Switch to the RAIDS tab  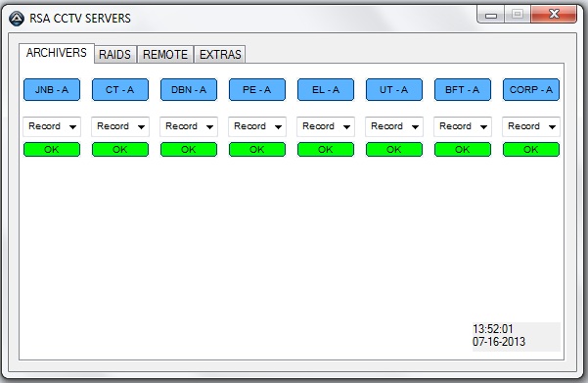coord(114,55)
